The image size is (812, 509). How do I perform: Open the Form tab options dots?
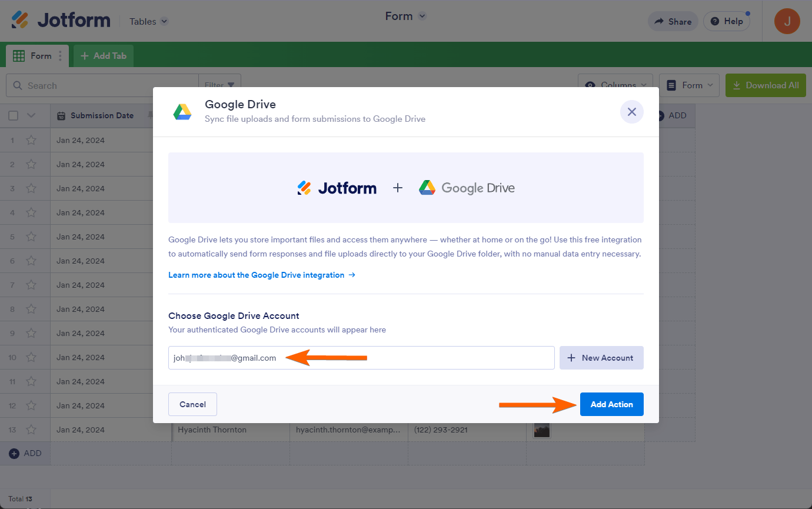click(x=60, y=56)
